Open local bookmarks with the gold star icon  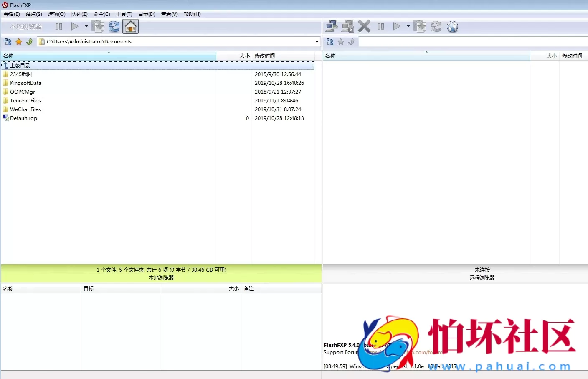19,42
